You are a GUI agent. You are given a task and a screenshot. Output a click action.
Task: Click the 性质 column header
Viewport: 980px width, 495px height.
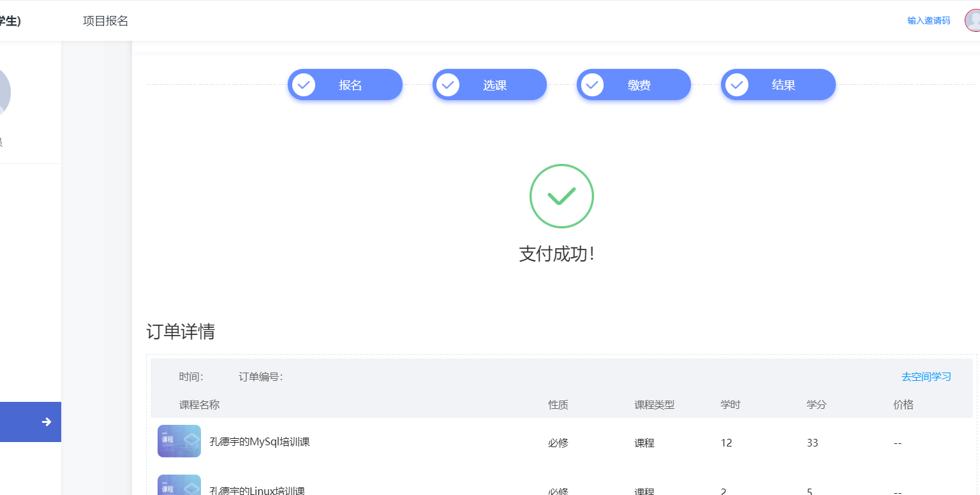(x=558, y=404)
